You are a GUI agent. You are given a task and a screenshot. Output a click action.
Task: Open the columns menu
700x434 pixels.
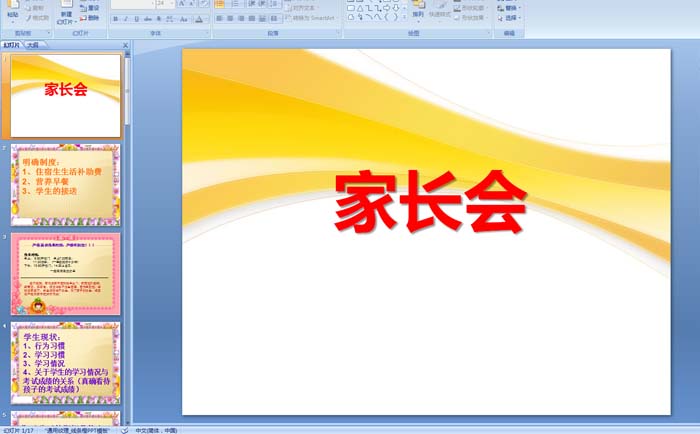point(275,19)
